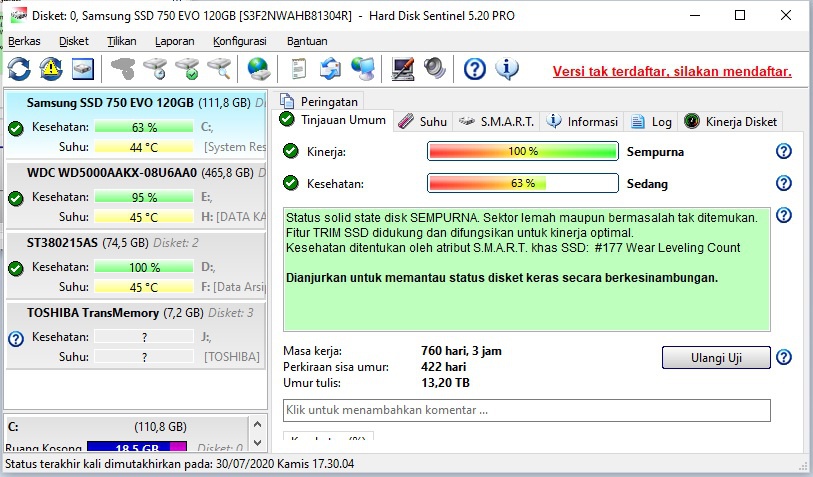Screen dimensions: 813x477
Task: Click the ST380215AS 100 % health bar
Action: click(x=144, y=267)
